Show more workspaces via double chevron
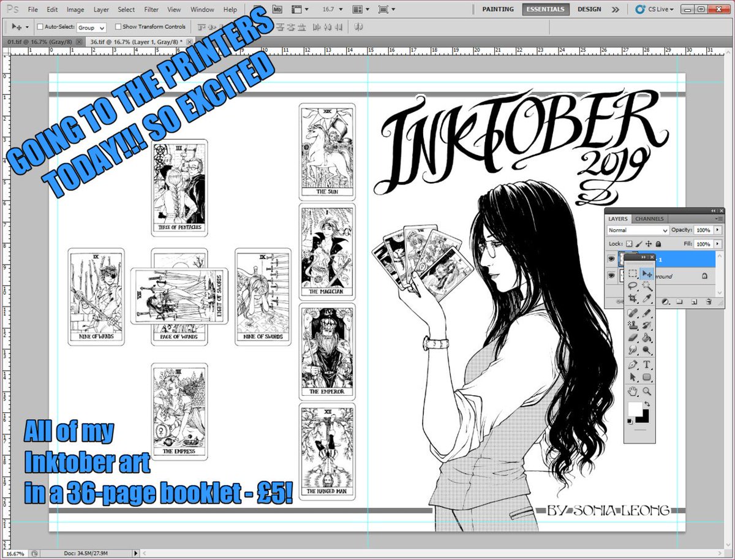Image resolution: width=735 pixels, height=560 pixels. click(615, 10)
